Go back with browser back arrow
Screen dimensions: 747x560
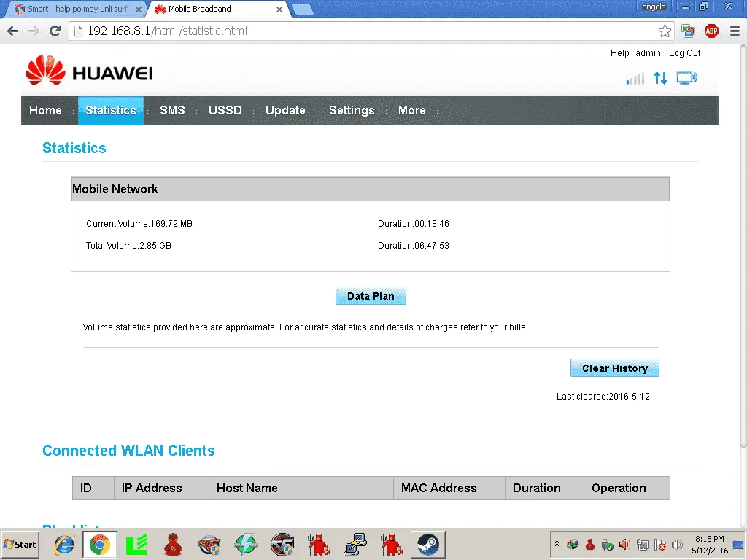[x=13, y=31]
